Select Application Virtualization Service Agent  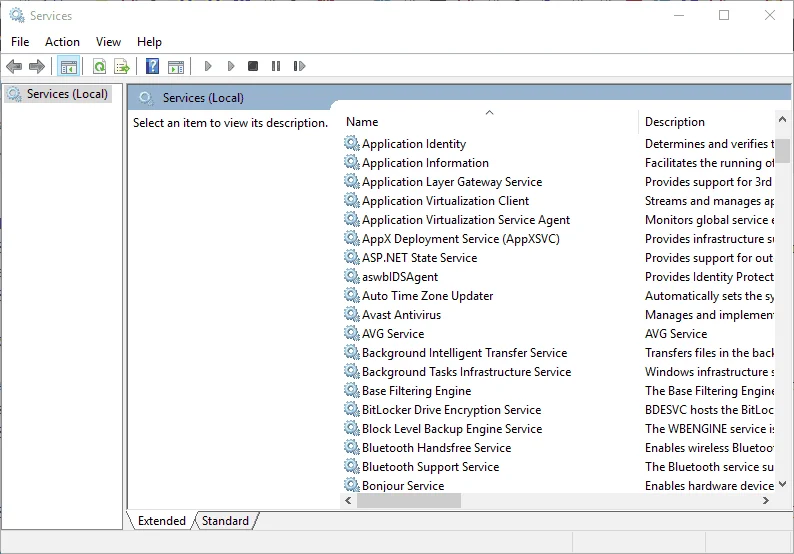[x=466, y=219]
